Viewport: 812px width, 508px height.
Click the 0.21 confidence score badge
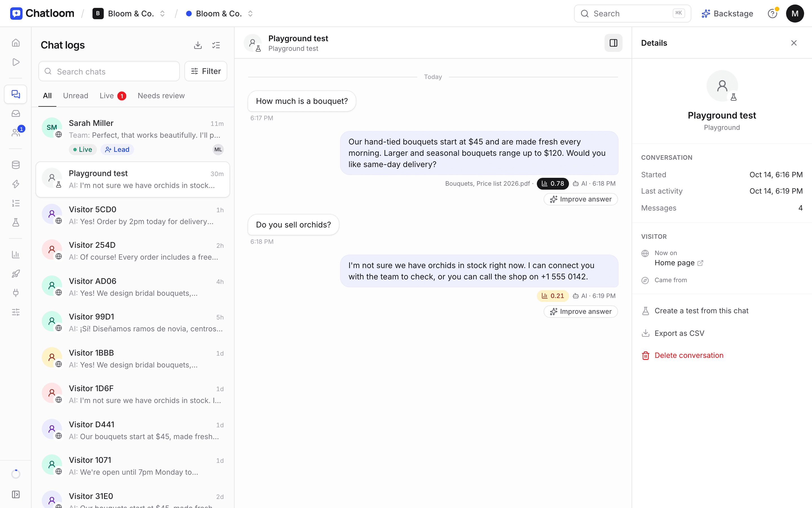(x=553, y=296)
